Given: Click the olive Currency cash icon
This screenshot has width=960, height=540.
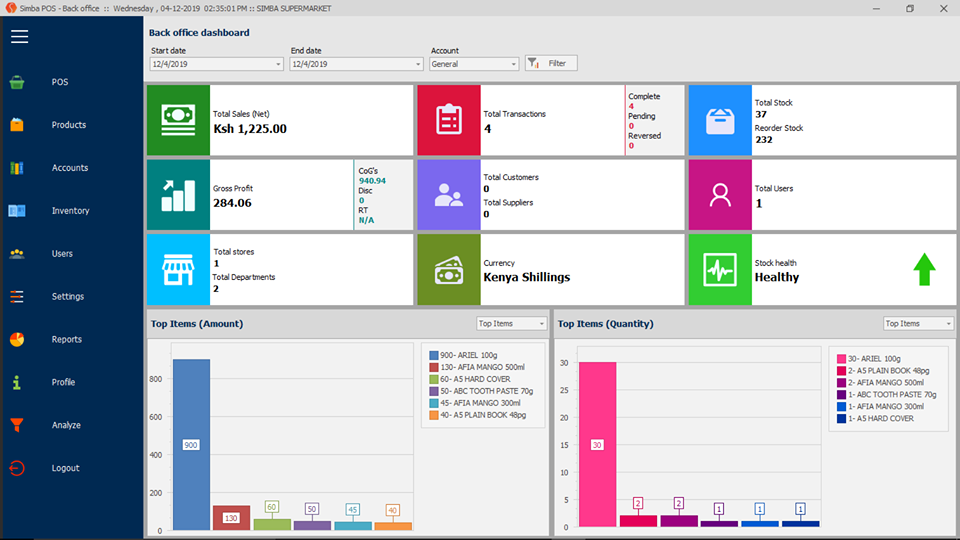Looking at the screenshot, I should tap(449, 269).
